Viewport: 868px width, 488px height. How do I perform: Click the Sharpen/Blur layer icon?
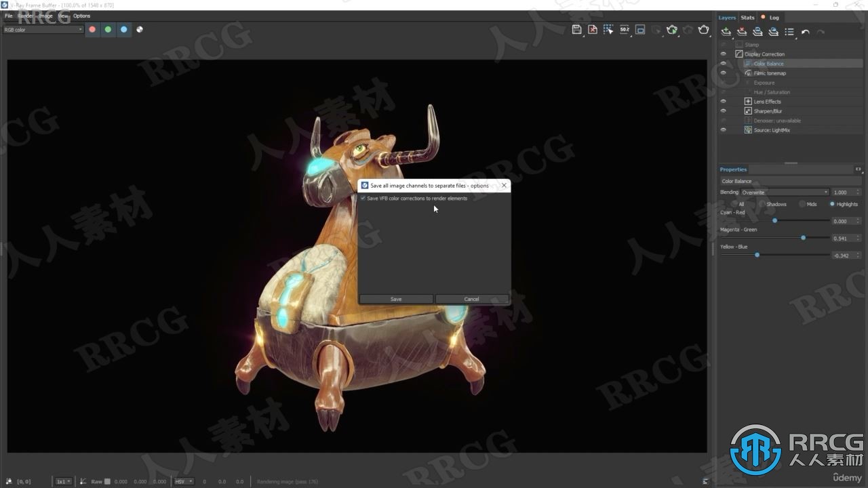click(x=748, y=111)
